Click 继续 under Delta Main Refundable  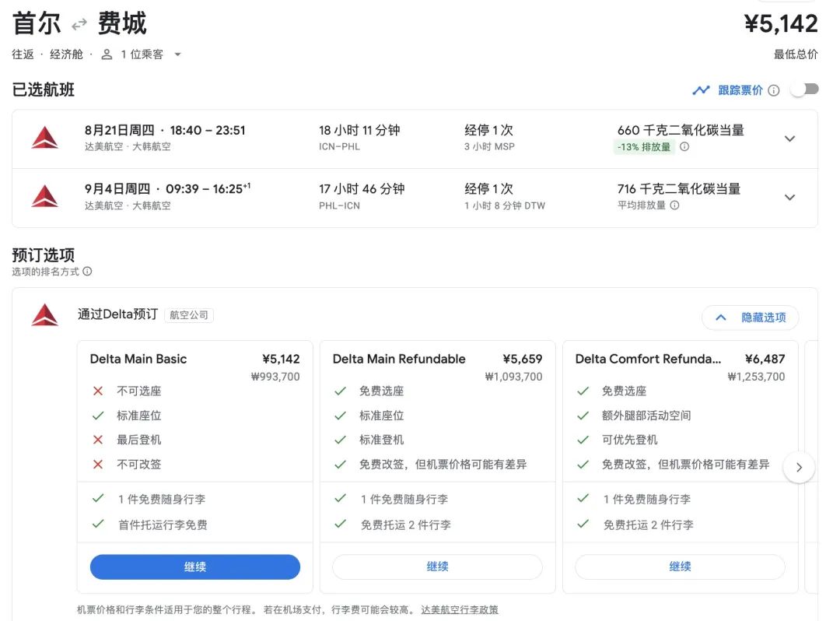437,567
